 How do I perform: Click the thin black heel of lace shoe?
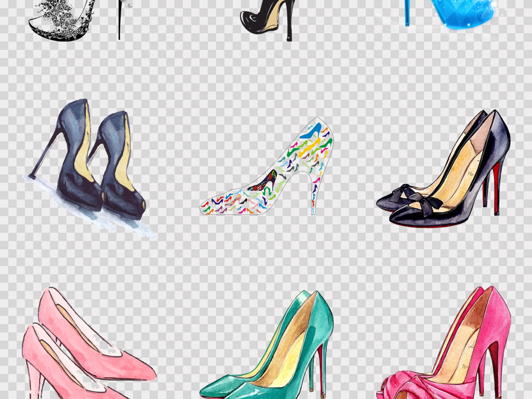[x=119, y=21]
